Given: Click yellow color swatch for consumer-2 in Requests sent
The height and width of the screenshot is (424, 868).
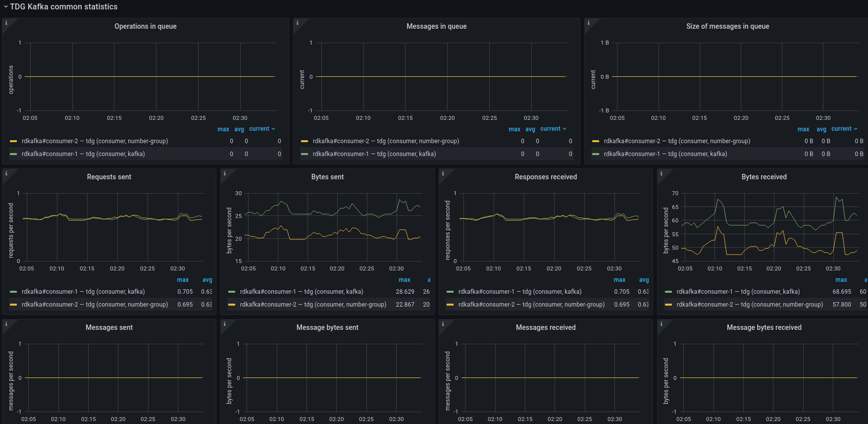Looking at the screenshot, I should tap(13, 305).
